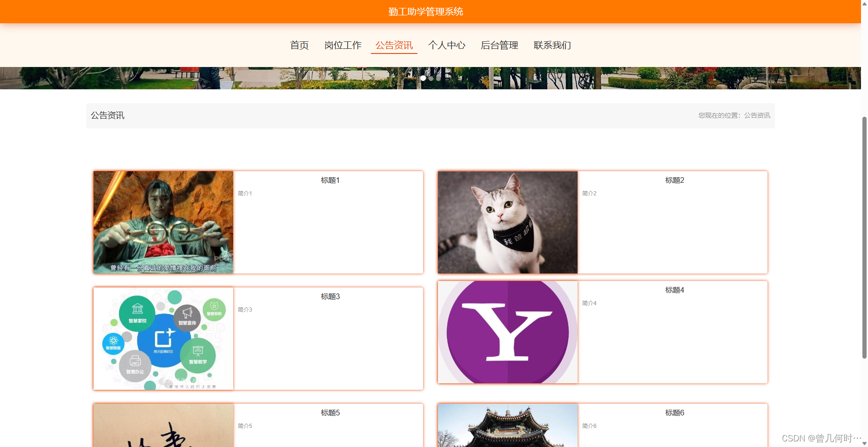This screenshot has width=868, height=447.
Task: Click the 标题3 announcement title
Action: click(330, 296)
